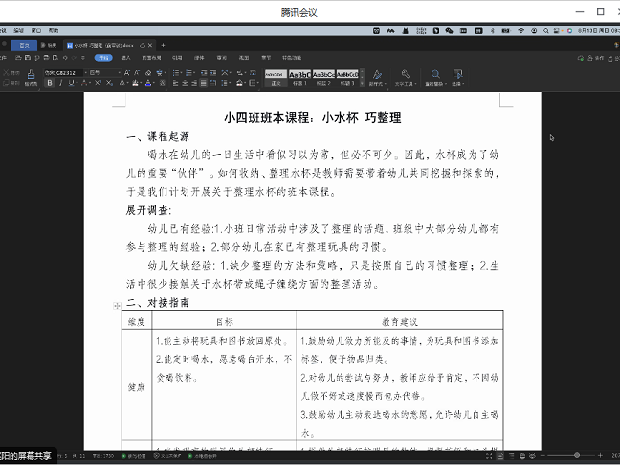Click the spell check status item
The height and width of the screenshot is (465, 620).
(x=133, y=456)
